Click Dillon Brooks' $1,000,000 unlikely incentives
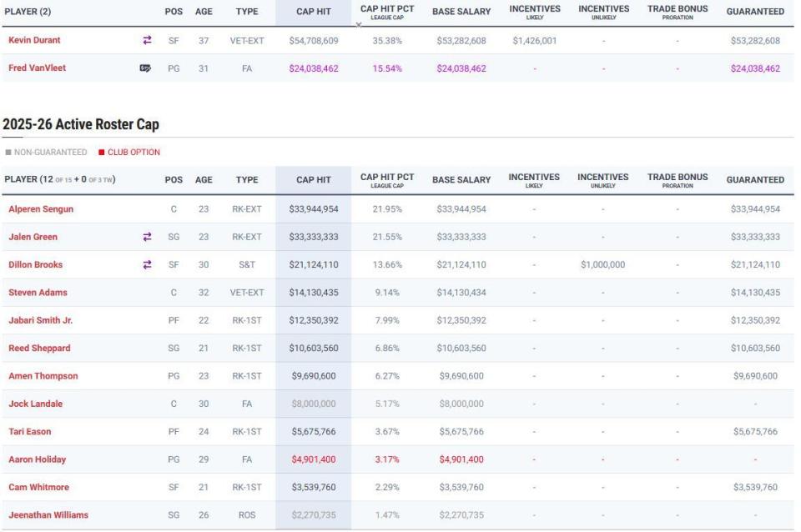Viewport: 801px width, 532px height. pos(602,264)
